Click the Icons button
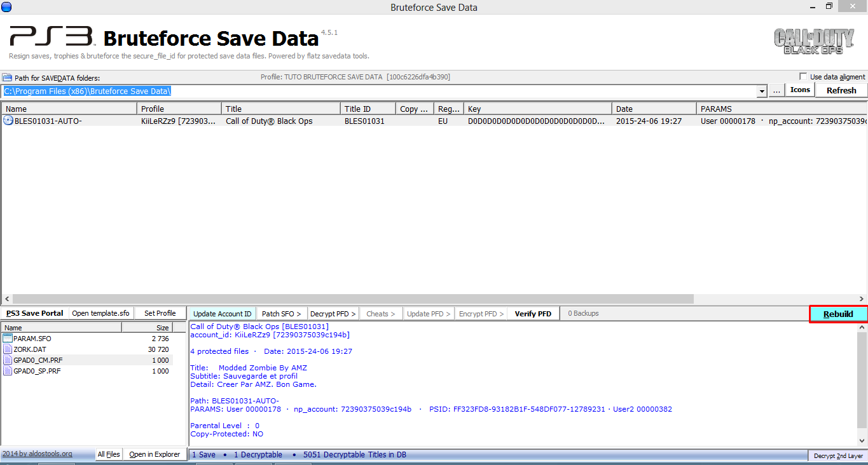 click(x=800, y=90)
